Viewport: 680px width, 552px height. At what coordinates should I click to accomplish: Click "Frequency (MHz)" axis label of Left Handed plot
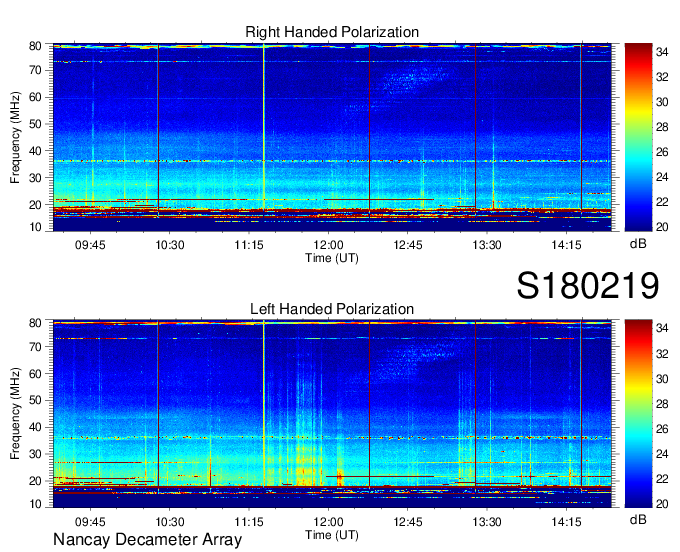click(x=15, y=414)
